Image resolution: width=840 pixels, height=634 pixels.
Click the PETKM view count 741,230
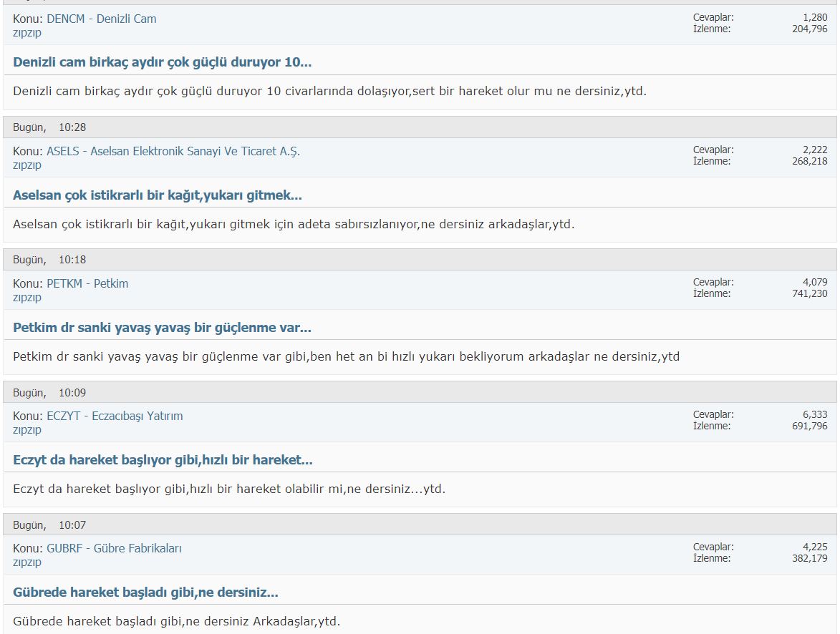point(809,293)
